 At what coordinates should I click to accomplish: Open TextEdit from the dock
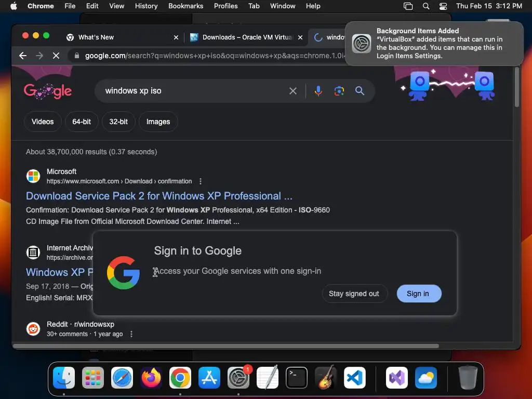(268, 378)
